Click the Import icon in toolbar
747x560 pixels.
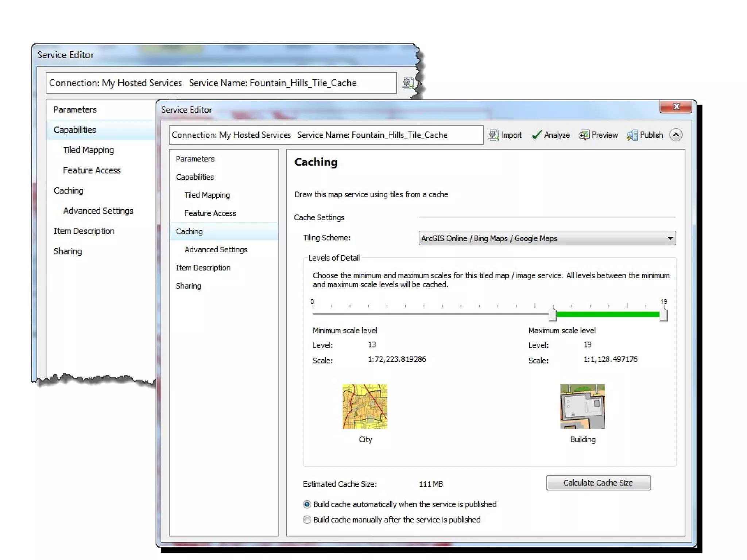coord(494,135)
